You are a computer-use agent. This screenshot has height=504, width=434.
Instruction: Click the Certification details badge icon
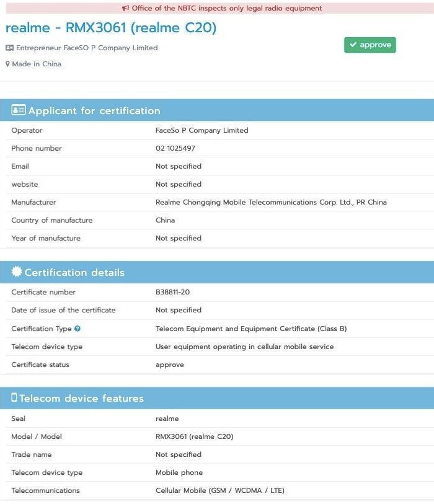17,272
